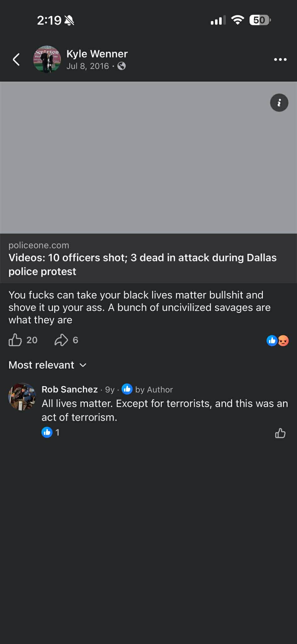
Task: Open Kyle Wenner's profile picture
Action: point(47,59)
